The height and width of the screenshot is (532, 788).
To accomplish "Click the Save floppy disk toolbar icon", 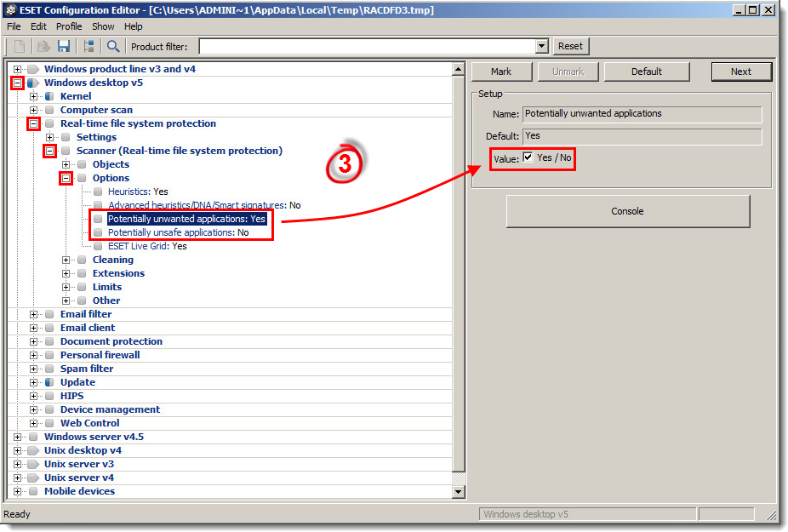I will point(64,46).
